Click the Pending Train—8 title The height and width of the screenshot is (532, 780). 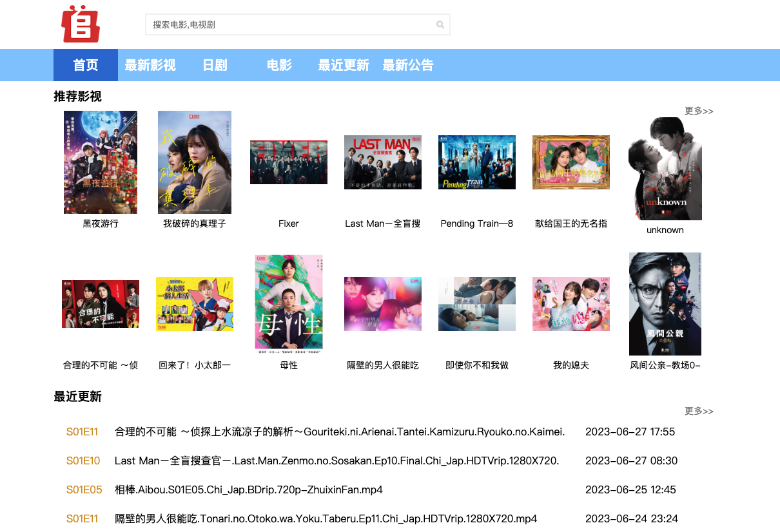477,223
